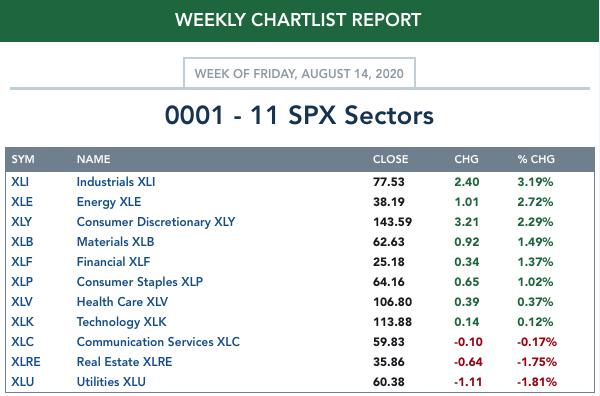The width and height of the screenshot is (600, 396).
Task: Open the Industrials XLI name link
Action: pyautogui.click(x=116, y=182)
